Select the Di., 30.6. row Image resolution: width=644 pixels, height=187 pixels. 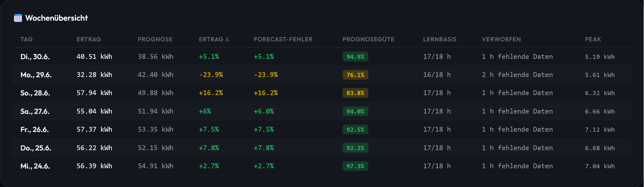tap(322, 57)
